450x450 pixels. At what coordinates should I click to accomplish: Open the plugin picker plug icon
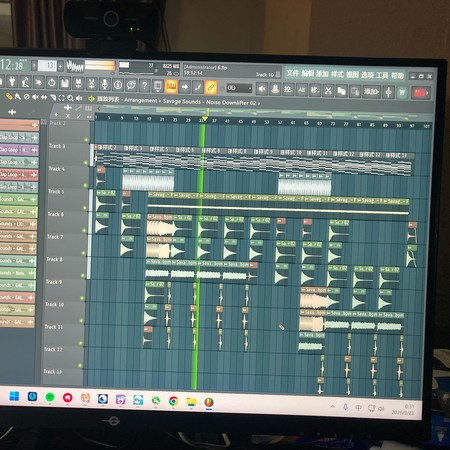pyautogui.click(x=12, y=81)
